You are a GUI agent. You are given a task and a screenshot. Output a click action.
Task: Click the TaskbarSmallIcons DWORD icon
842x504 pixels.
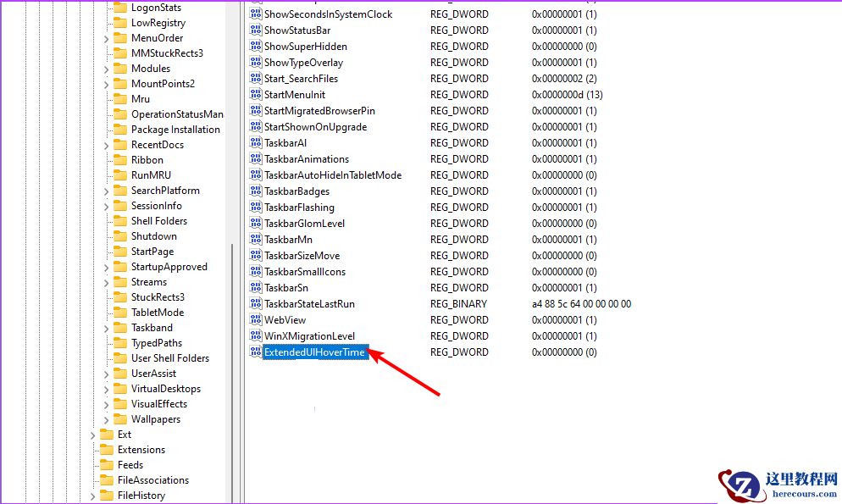(x=256, y=272)
